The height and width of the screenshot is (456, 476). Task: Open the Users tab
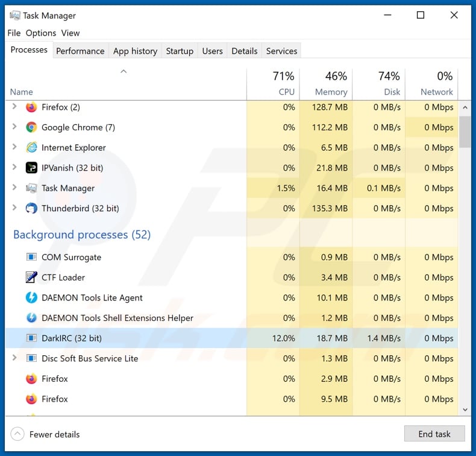(x=213, y=51)
